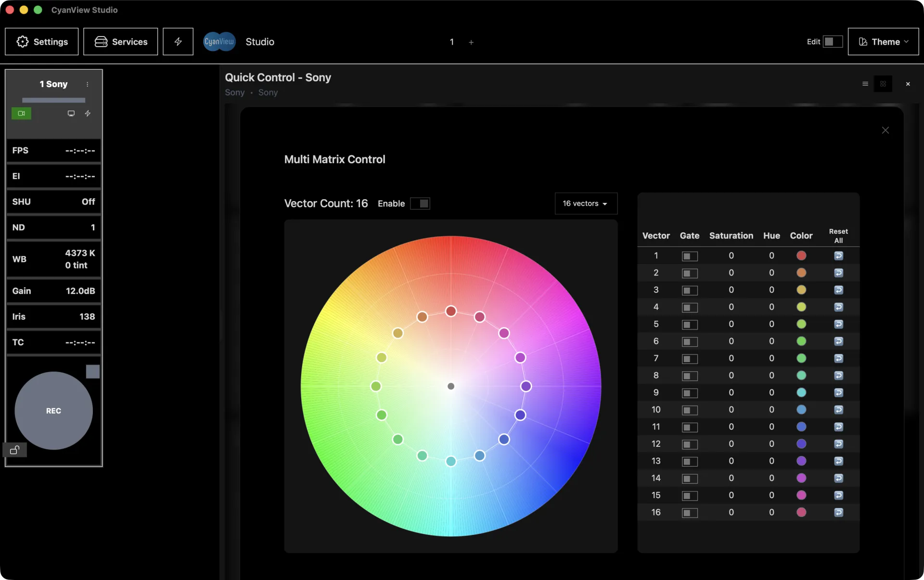Reset vector 16 values
The image size is (924, 580).
click(839, 513)
